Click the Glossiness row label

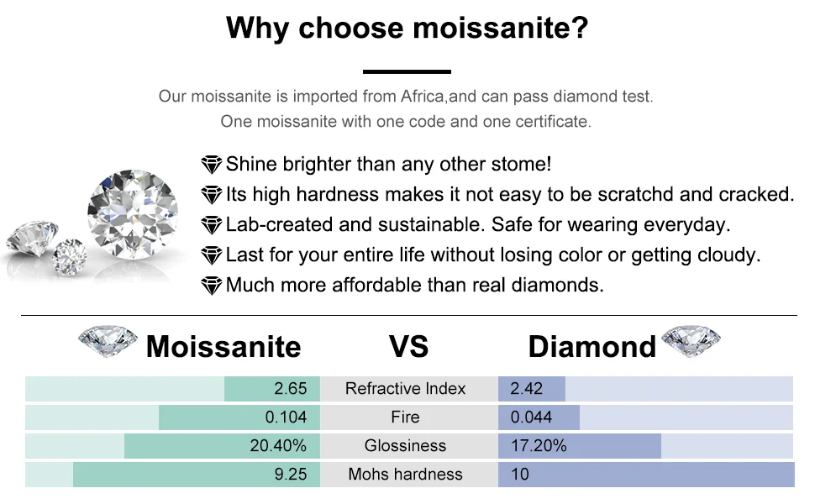[406, 446]
